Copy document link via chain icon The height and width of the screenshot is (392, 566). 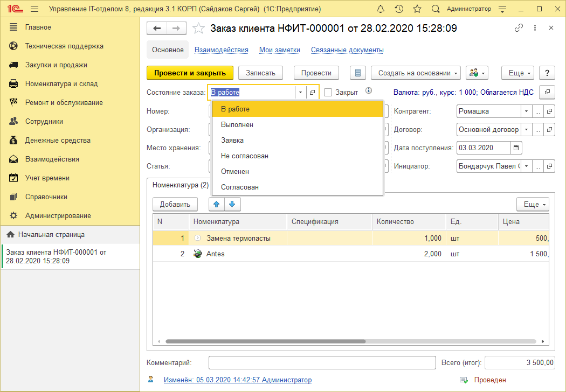[519, 28]
